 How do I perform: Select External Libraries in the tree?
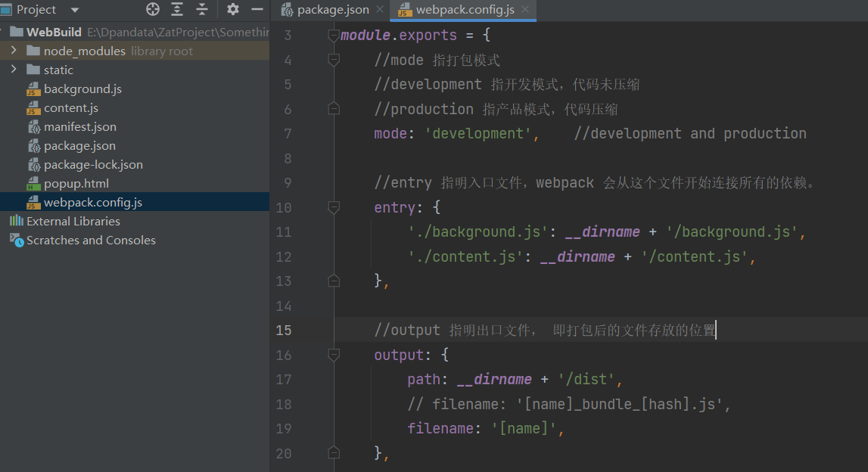67,221
